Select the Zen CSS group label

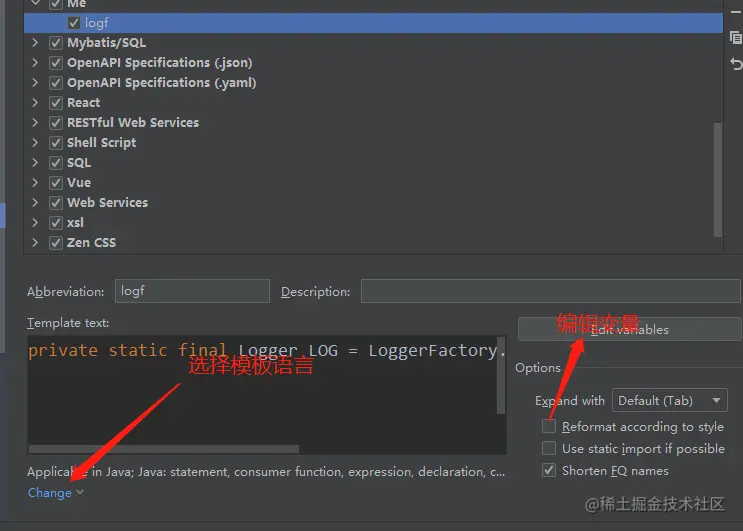(x=91, y=243)
